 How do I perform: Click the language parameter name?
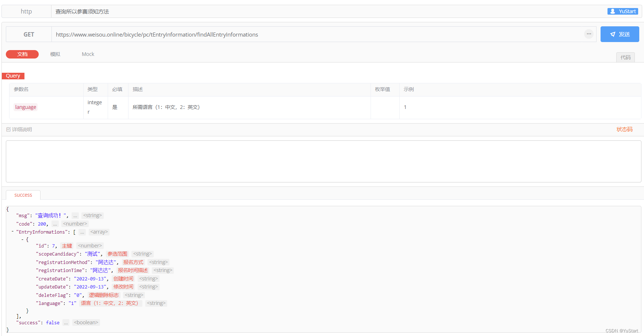pos(26,107)
